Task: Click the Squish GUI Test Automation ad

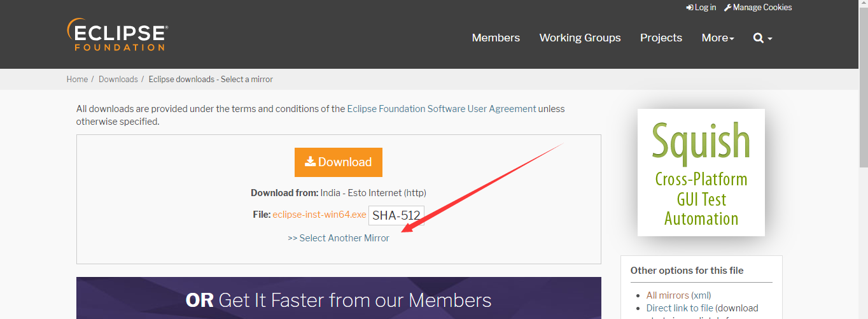Action: (x=701, y=172)
